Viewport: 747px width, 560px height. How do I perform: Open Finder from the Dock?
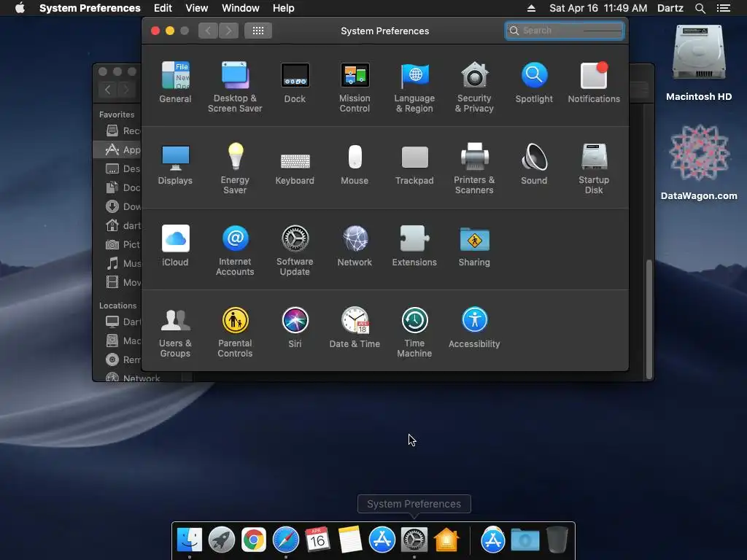pyautogui.click(x=189, y=540)
